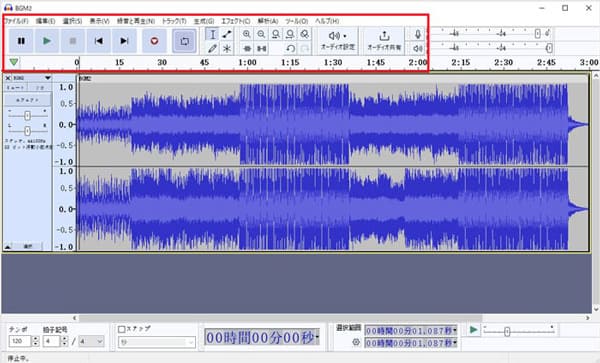600x363 pixels.
Task: Open selection start time format dropdown
Action: tap(455, 330)
